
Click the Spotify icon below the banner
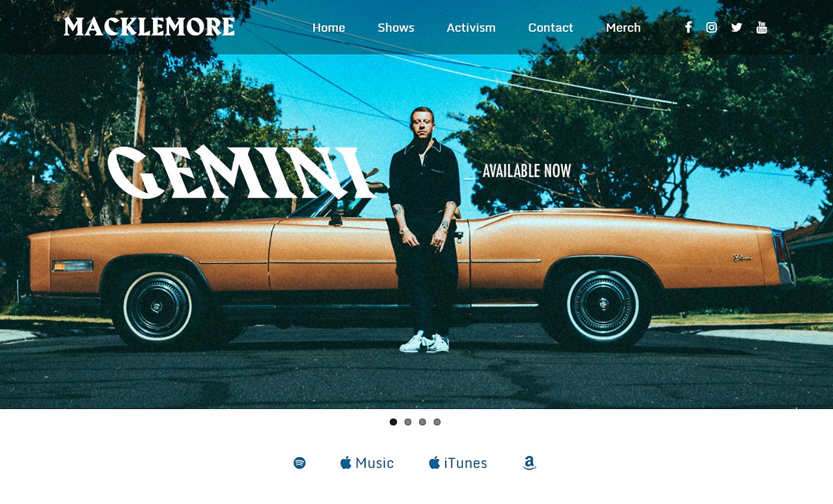(299, 463)
